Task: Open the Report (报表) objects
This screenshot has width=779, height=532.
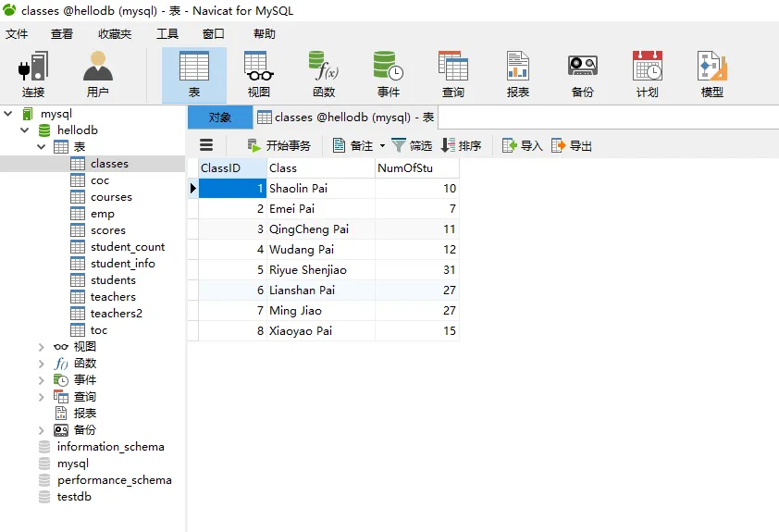Action: tap(518, 75)
